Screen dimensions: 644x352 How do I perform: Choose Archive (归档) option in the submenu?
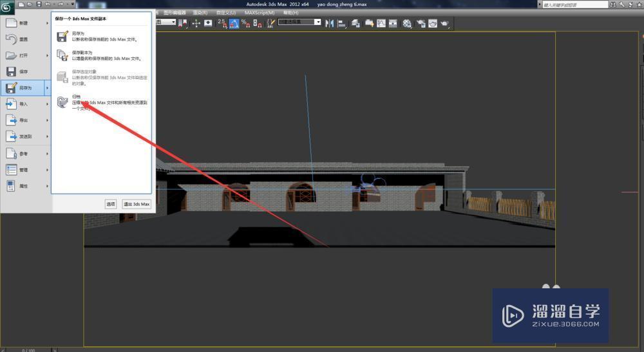click(101, 102)
